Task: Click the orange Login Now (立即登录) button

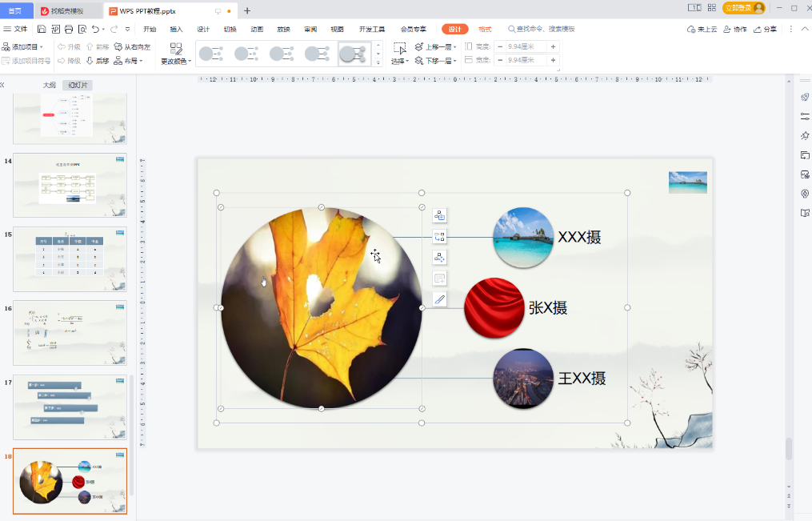Action: 743,8
